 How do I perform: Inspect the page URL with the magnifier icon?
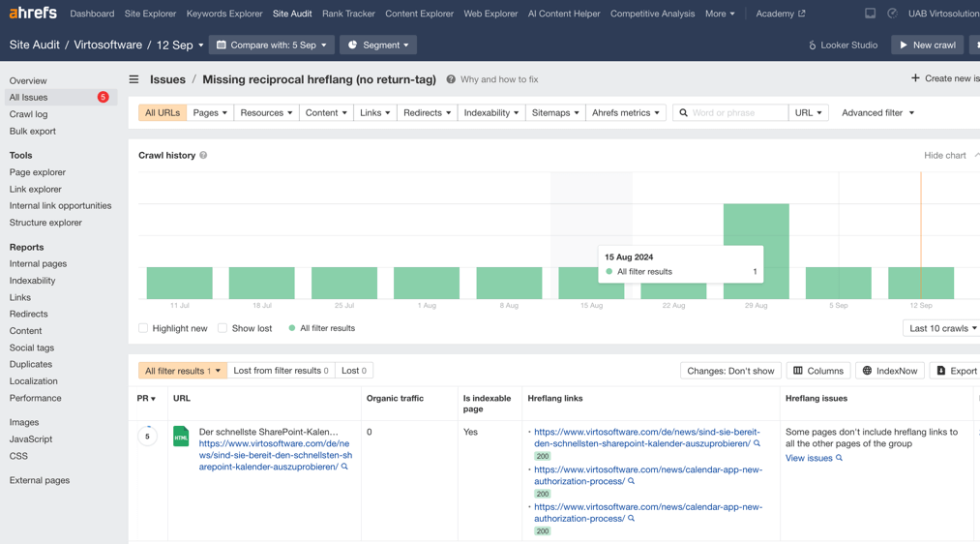pos(344,467)
